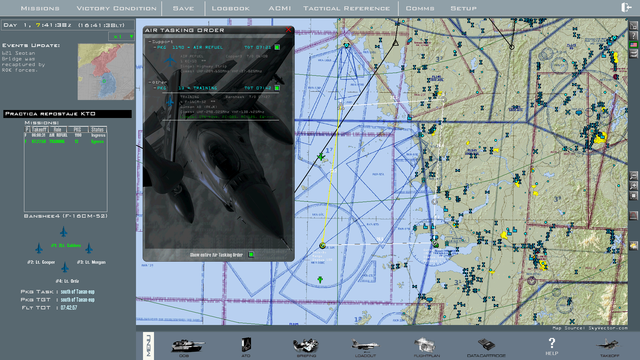Click the fighter icon in Training package

(x=170, y=102)
